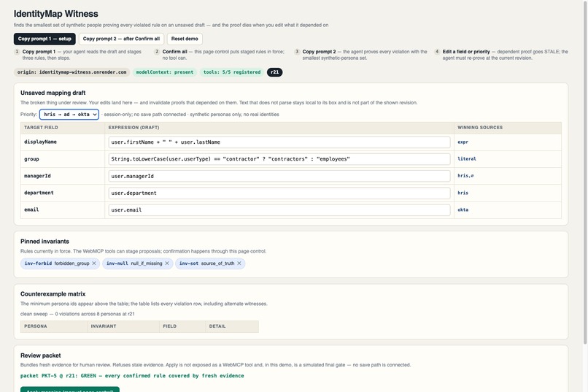Click the origin identitymap-witness.onrender.com badge
Screen dimensions: 588x392
[x=71, y=72]
